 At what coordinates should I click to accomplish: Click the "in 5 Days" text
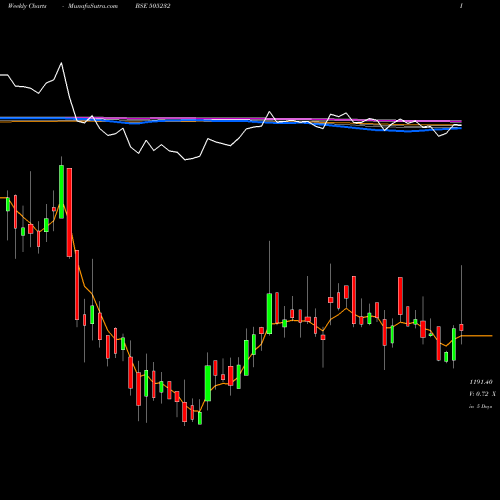(x=481, y=406)
